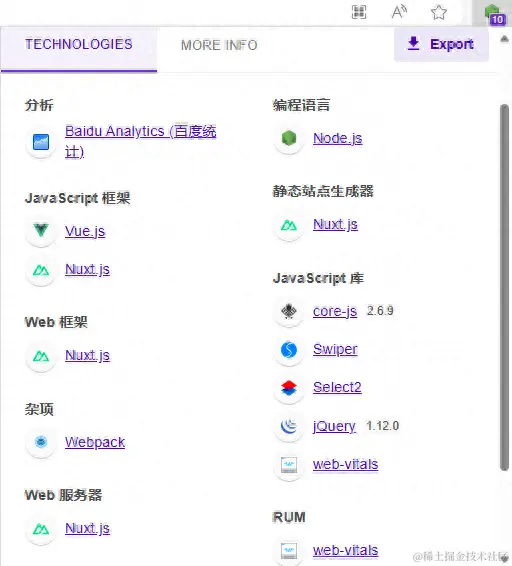Click the Nuxt.js icon under 静态站点生成器
This screenshot has width=512, height=566.
[x=289, y=225]
